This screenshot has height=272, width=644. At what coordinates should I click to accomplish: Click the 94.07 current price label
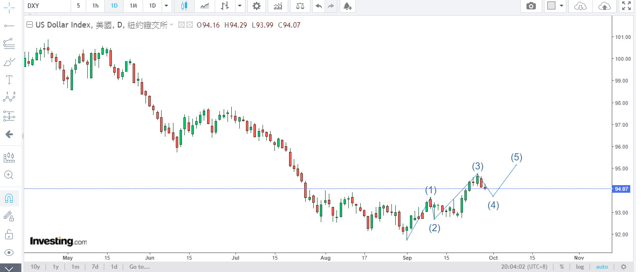(x=621, y=189)
